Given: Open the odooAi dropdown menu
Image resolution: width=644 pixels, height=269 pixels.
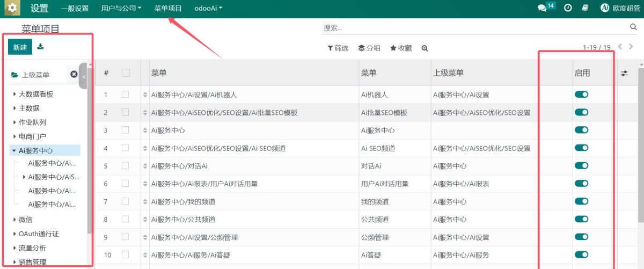Looking at the screenshot, I should 208,9.
